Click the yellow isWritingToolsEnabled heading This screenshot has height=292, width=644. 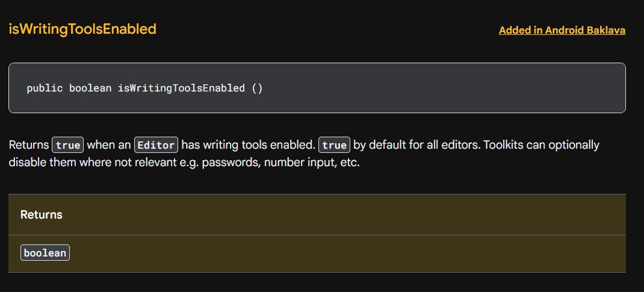click(82, 29)
